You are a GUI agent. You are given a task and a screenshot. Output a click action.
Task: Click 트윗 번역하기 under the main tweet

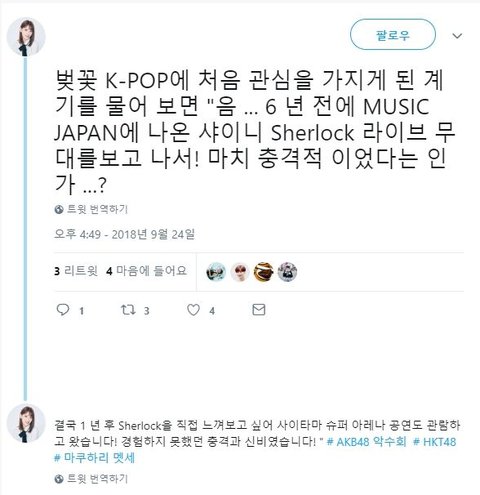pyautogui.click(x=97, y=209)
